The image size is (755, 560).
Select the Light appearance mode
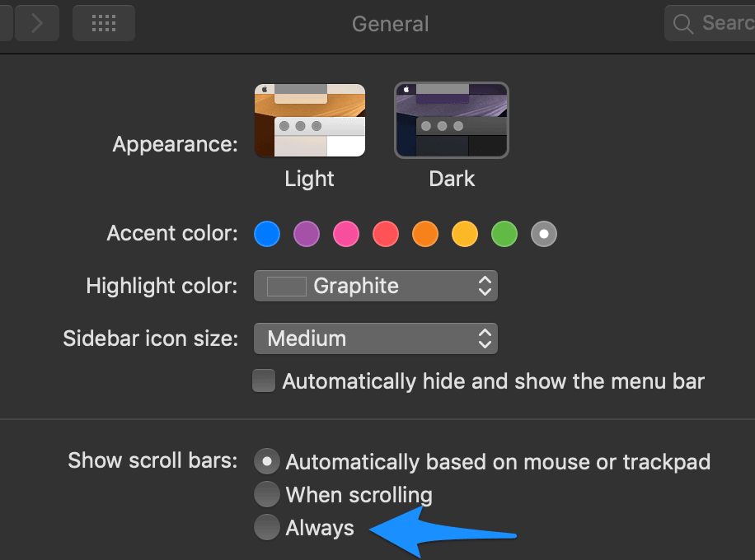pyautogui.click(x=309, y=119)
